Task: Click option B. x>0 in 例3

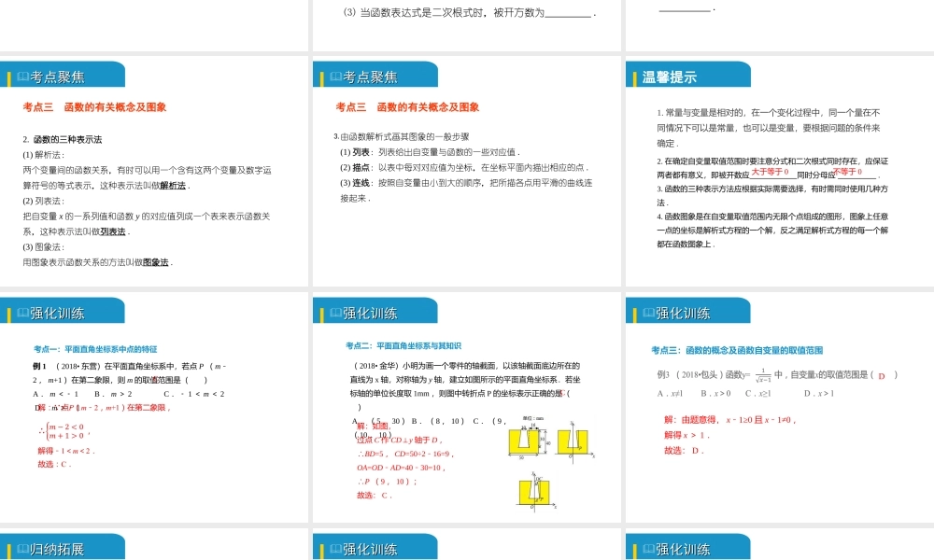Action: (x=715, y=393)
